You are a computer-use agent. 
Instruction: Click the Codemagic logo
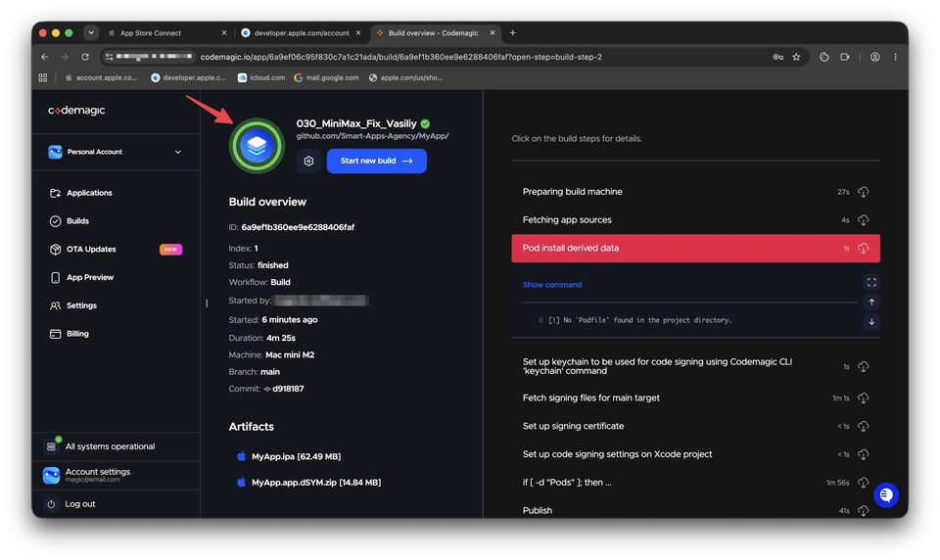(76, 111)
